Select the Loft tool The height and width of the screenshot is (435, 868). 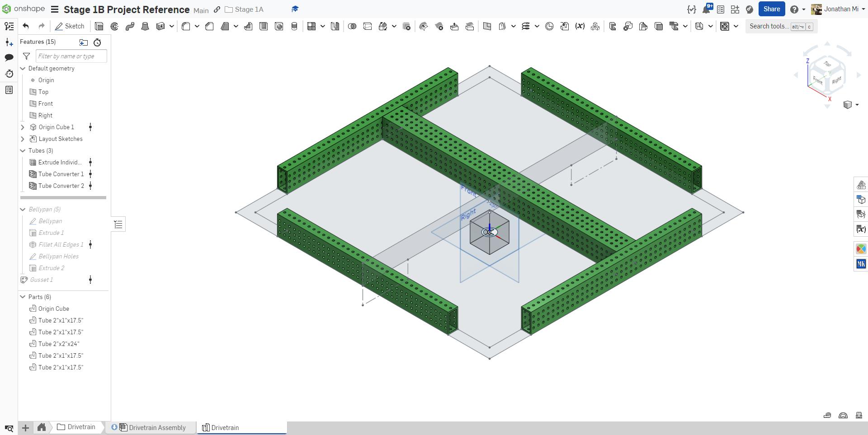pyautogui.click(x=145, y=26)
